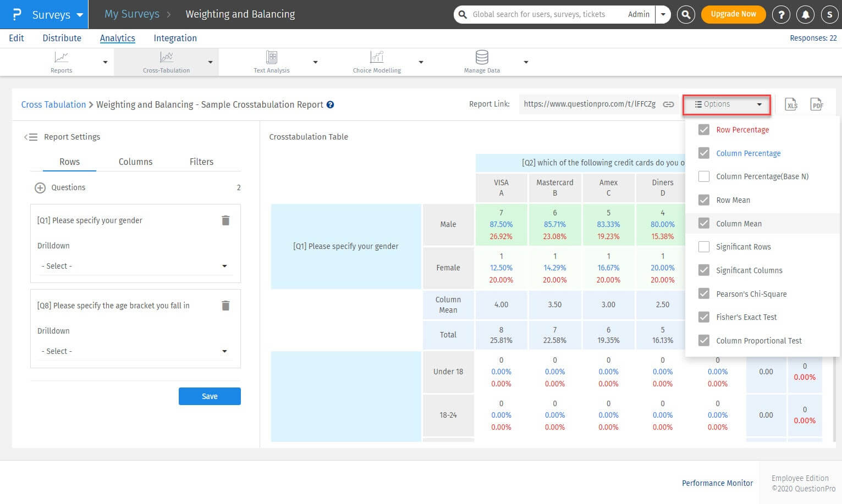Collapse the Report Settings panel icon
The height and width of the screenshot is (504, 842).
click(31, 137)
